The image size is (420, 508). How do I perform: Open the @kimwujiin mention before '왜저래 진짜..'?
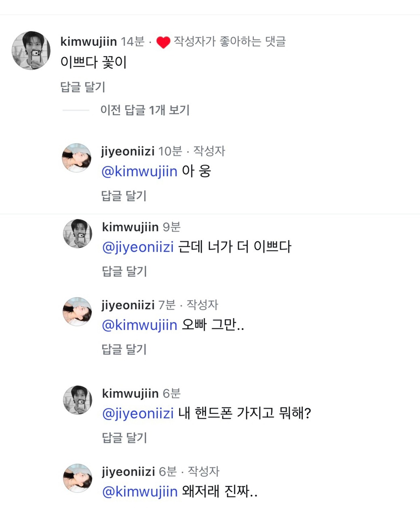[x=140, y=492]
